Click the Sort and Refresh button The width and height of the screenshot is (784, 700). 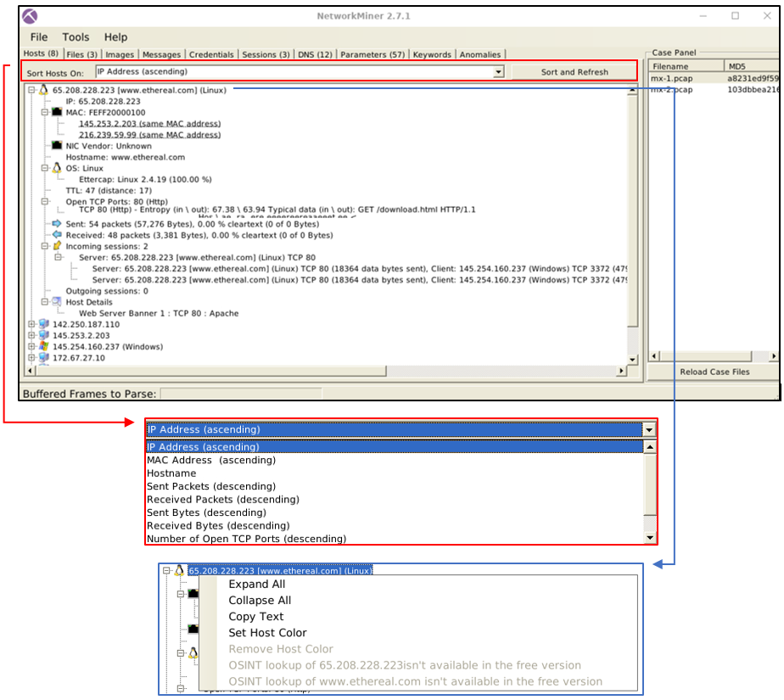pos(574,72)
